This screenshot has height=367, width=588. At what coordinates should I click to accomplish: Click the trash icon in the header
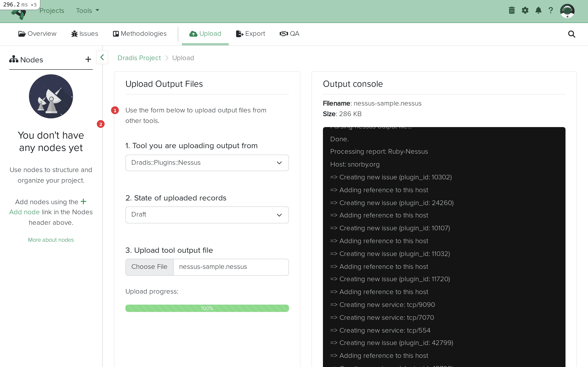[x=512, y=11]
